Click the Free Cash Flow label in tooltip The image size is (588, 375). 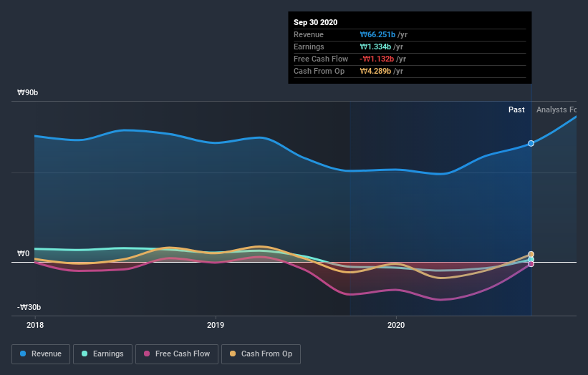(321, 59)
